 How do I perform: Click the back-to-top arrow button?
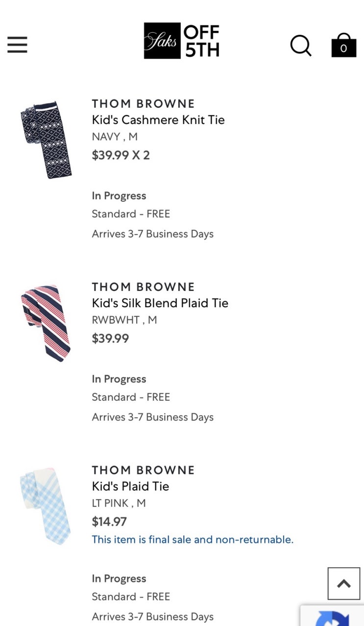point(343,583)
